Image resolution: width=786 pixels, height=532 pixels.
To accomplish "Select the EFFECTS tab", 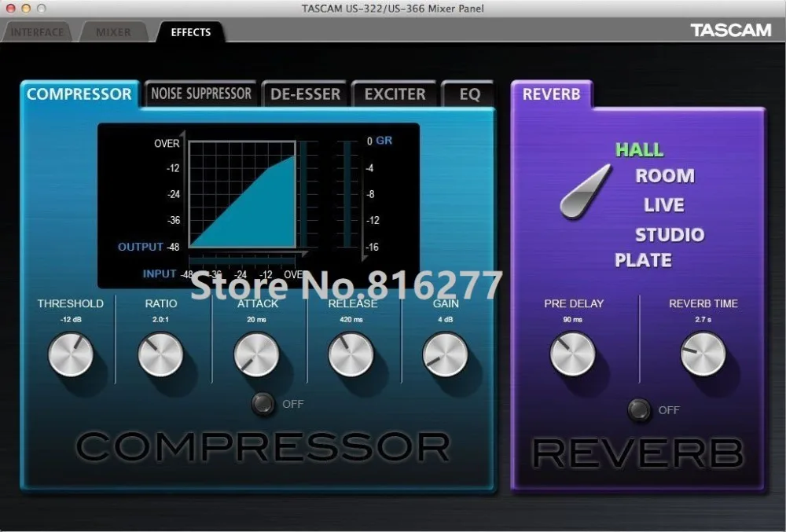I will [x=190, y=32].
